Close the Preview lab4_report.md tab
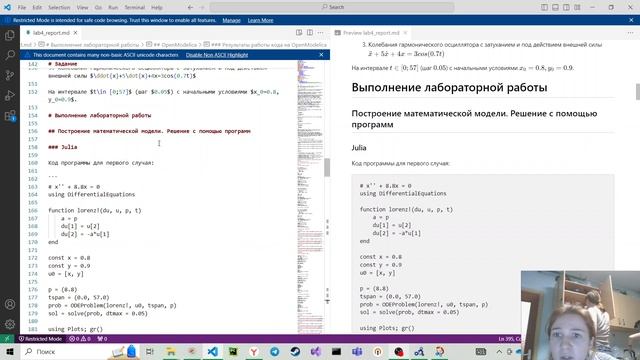Screen dimensions: 640x360 [x=405, y=33]
